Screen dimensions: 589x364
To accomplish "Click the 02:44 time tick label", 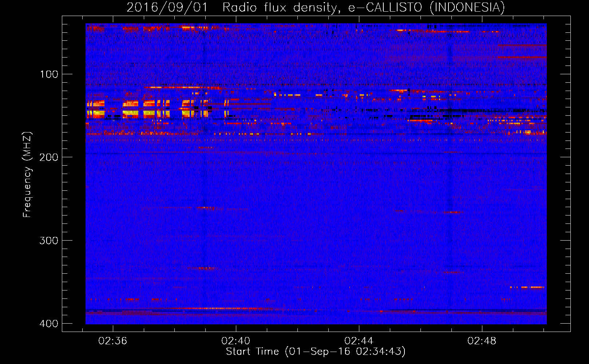I will click(359, 341).
